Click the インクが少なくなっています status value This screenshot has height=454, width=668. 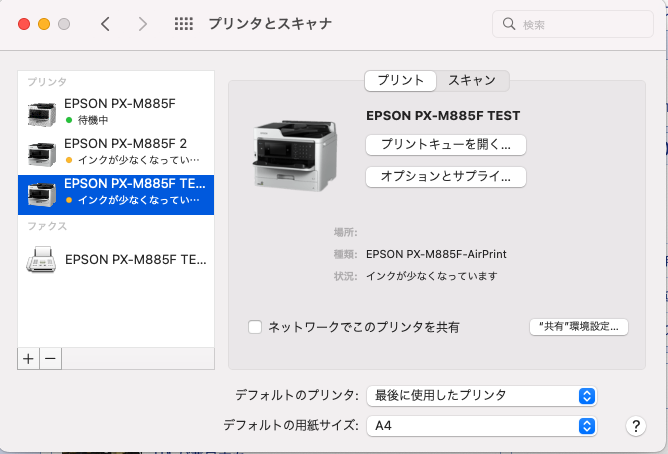click(x=432, y=276)
